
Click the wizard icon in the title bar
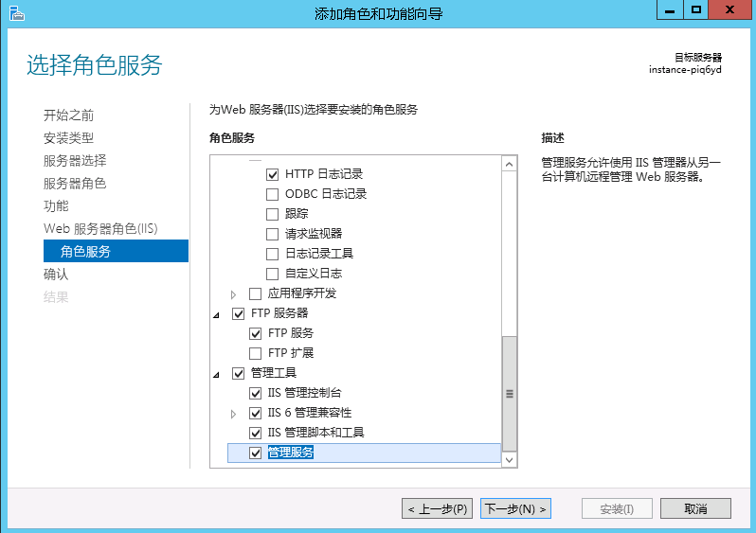(16, 13)
